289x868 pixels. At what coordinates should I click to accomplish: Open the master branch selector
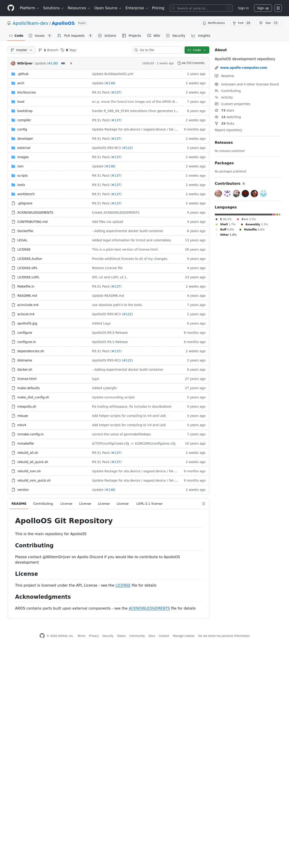(x=22, y=50)
